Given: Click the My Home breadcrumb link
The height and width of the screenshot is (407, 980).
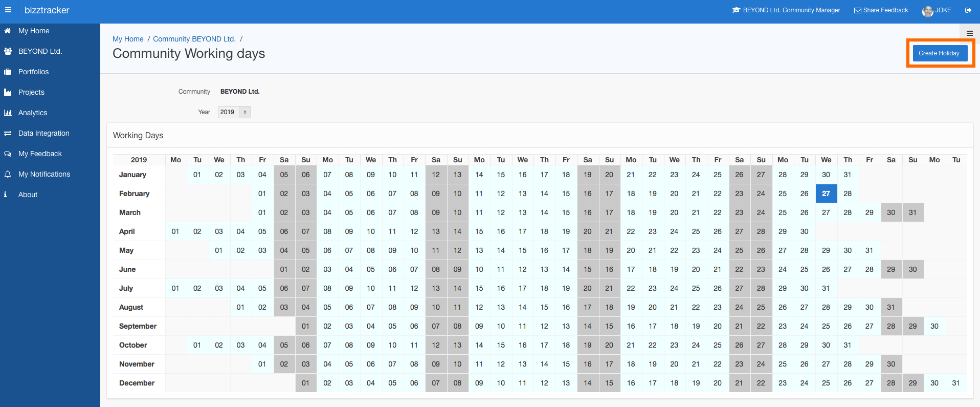Looking at the screenshot, I should 128,39.
